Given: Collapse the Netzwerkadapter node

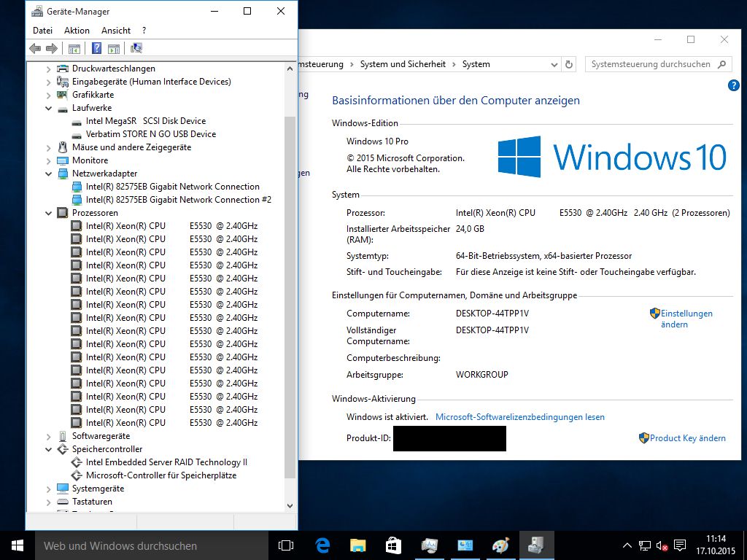Looking at the screenshot, I should pos(48,174).
